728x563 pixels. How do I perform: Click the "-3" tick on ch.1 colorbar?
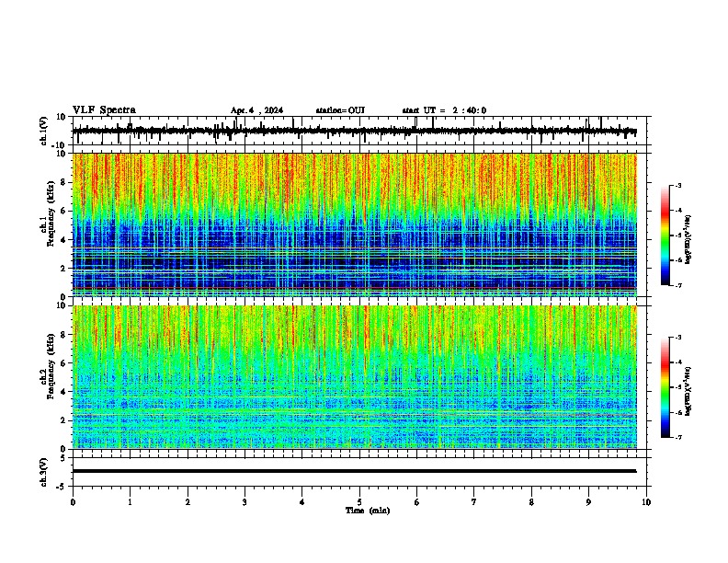[678, 185]
